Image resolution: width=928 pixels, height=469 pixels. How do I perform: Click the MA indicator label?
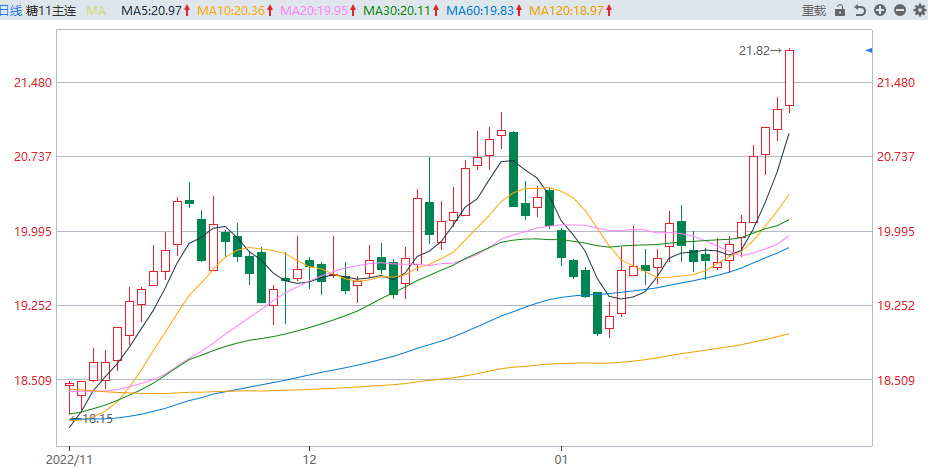point(96,10)
